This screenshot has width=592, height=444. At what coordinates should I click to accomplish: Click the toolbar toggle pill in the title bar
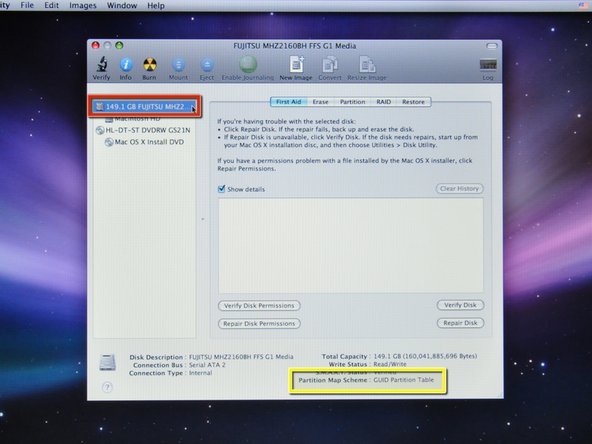(492, 46)
